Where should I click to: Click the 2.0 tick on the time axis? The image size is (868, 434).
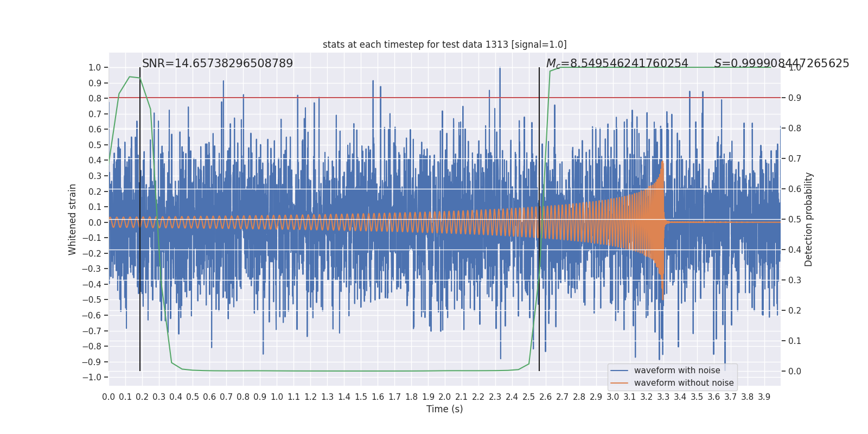pyautogui.click(x=444, y=397)
